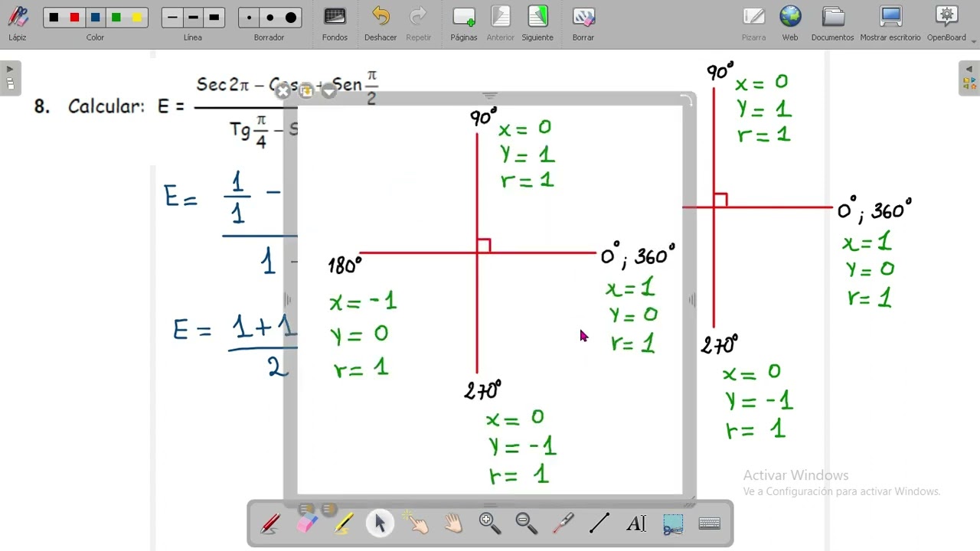Select the black pen color
This screenshot has height=551, width=980.
[54, 18]
